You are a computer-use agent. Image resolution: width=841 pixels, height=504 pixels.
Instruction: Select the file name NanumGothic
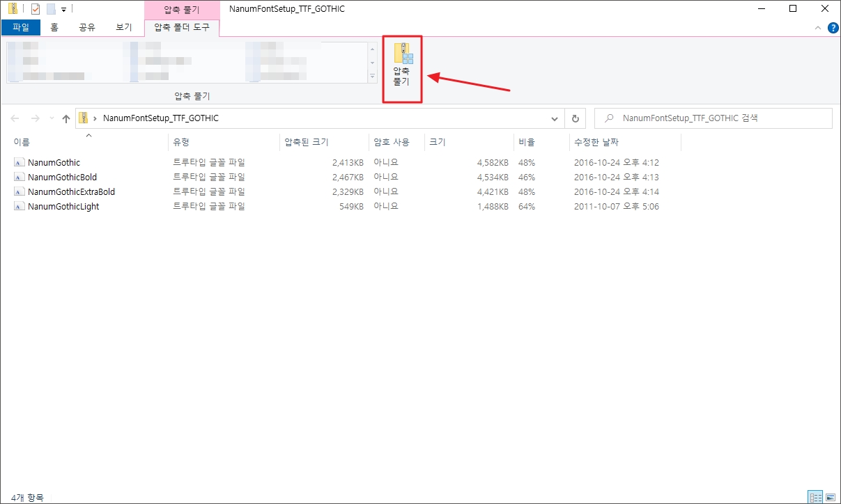pyautogui.click(x=54, y=162)
